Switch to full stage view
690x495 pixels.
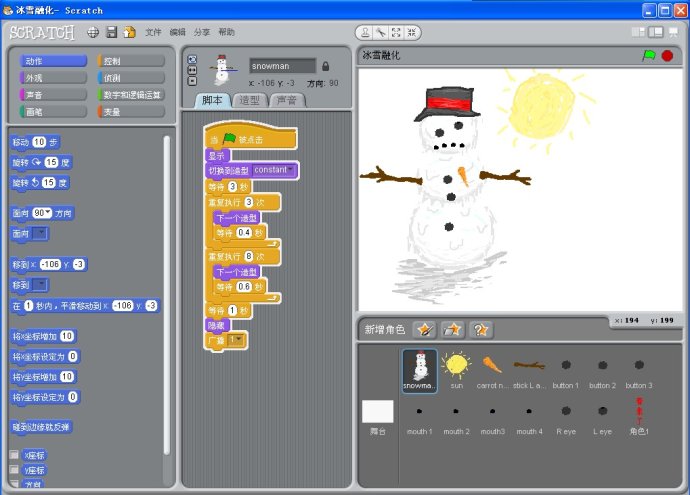point(656,32)
